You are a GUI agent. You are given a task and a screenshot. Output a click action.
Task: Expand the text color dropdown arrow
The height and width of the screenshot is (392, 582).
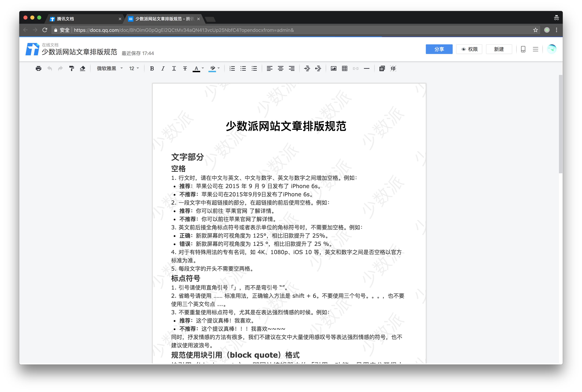coord(203,68)
